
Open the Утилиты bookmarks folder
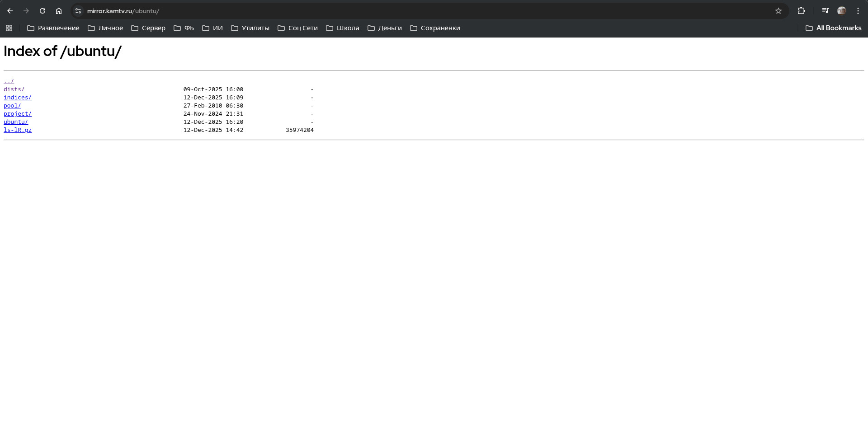[250, 28]
